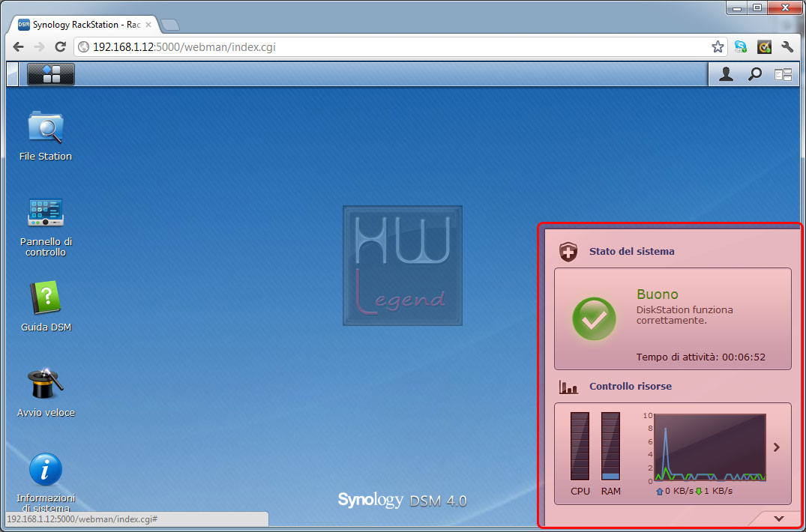Click the browser back arrow

click(18, 46)
